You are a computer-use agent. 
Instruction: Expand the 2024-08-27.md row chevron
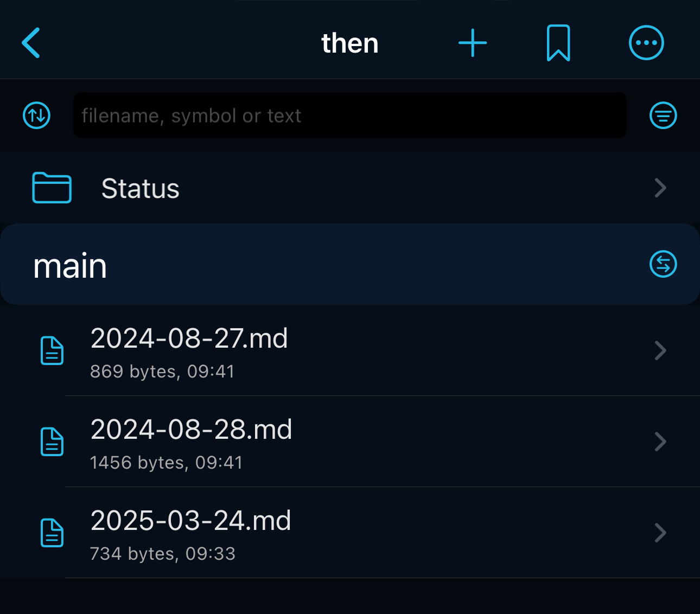click(660, 350)
